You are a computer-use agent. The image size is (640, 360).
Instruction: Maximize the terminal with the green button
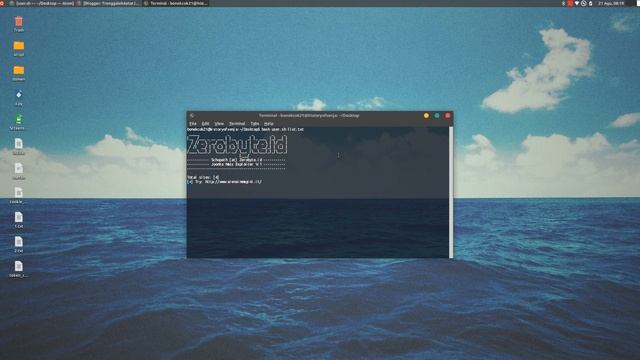437,116
